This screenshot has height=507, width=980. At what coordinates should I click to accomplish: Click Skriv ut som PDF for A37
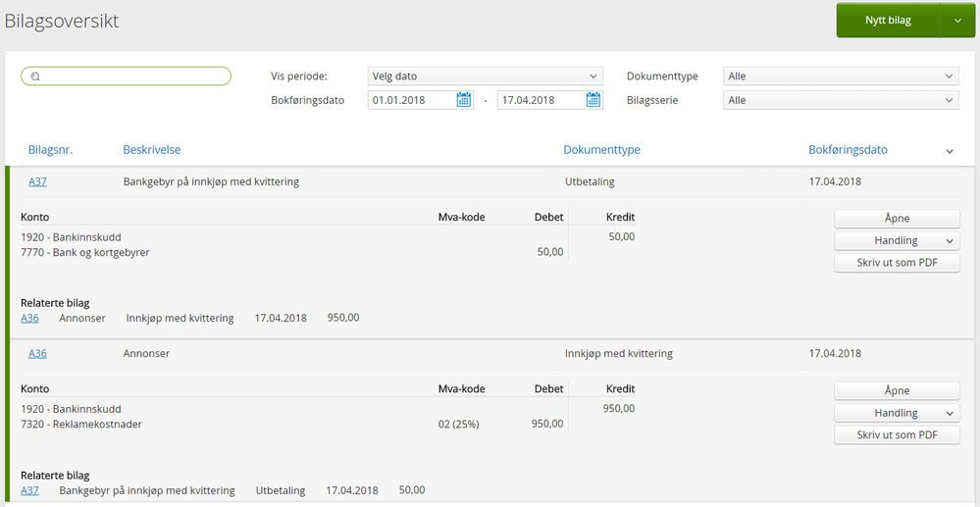click(x=897, y=263)
